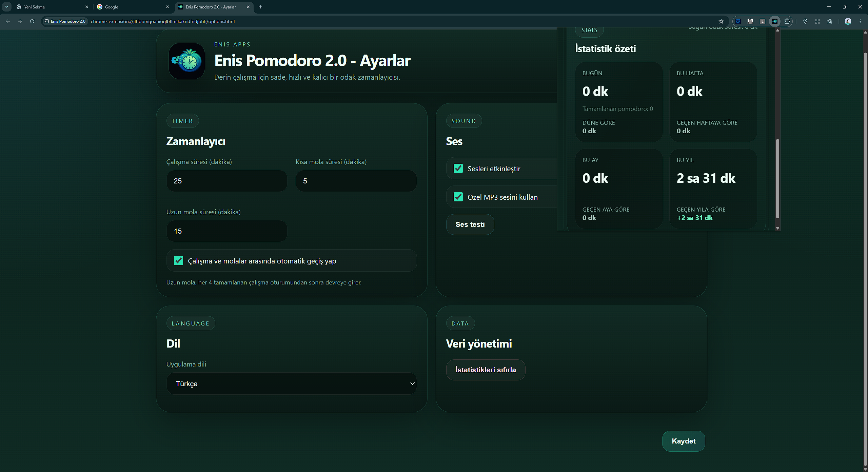The height and width of the screenshot is (472, 868).
Task: Click 'GEÇEN HAFTAYA GÖRE' label
Action: pyautogui.click(x=707, y=123)
